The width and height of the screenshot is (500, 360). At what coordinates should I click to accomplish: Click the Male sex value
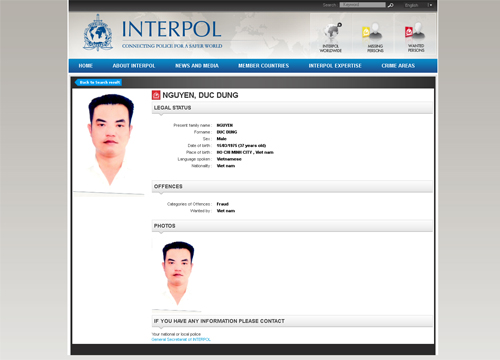pos(222,139)
